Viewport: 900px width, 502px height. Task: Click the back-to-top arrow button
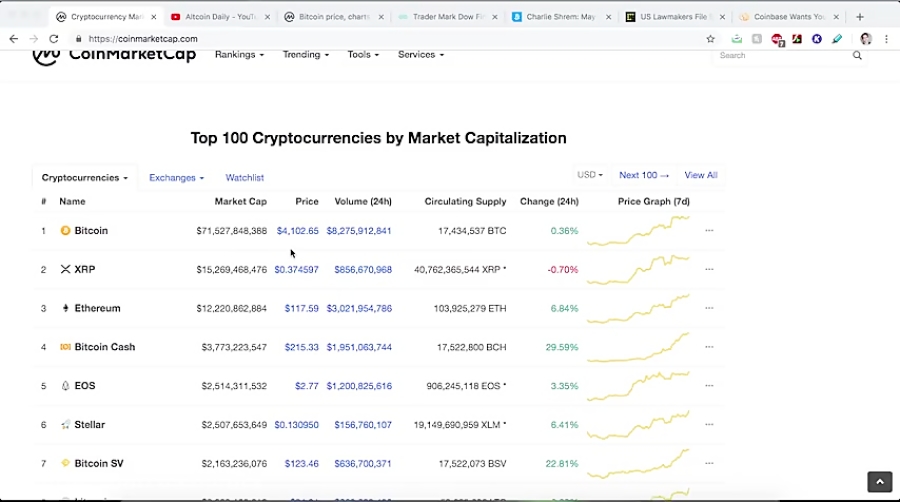(879, 482)
